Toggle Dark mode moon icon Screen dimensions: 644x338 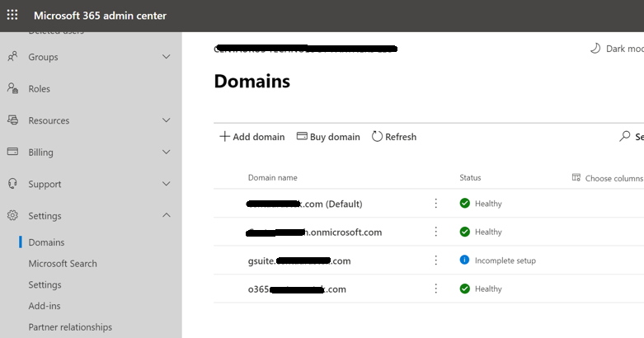595,49
